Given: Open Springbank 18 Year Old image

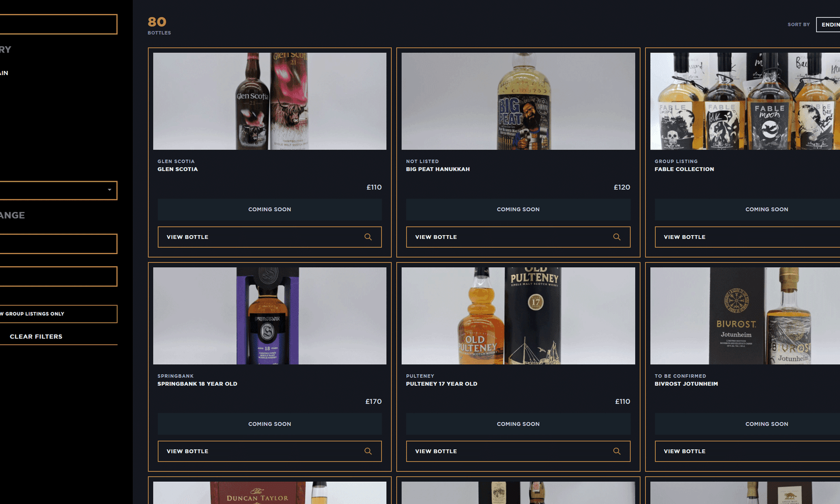Looking at the screenshot, I should coord(270,316).
